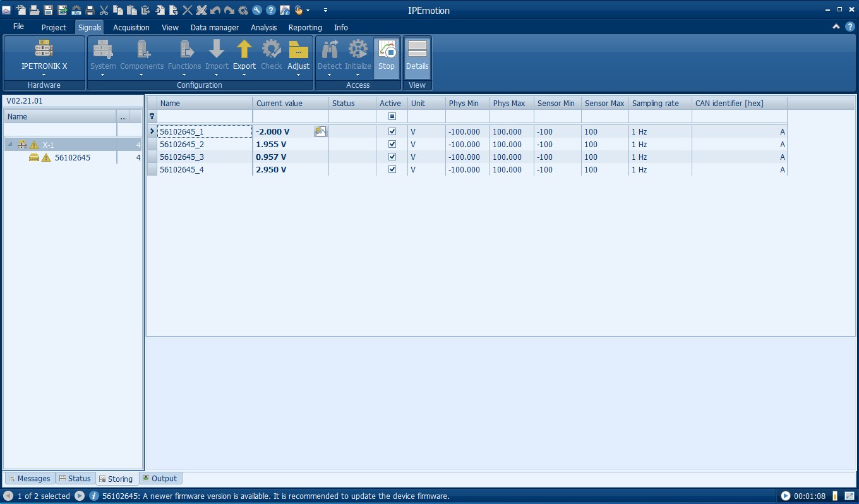Image resolution: width=859 pixels, height=504 pixels.
Task: Click the previous message arrow in status bar
Action: [x=8, y=496]
